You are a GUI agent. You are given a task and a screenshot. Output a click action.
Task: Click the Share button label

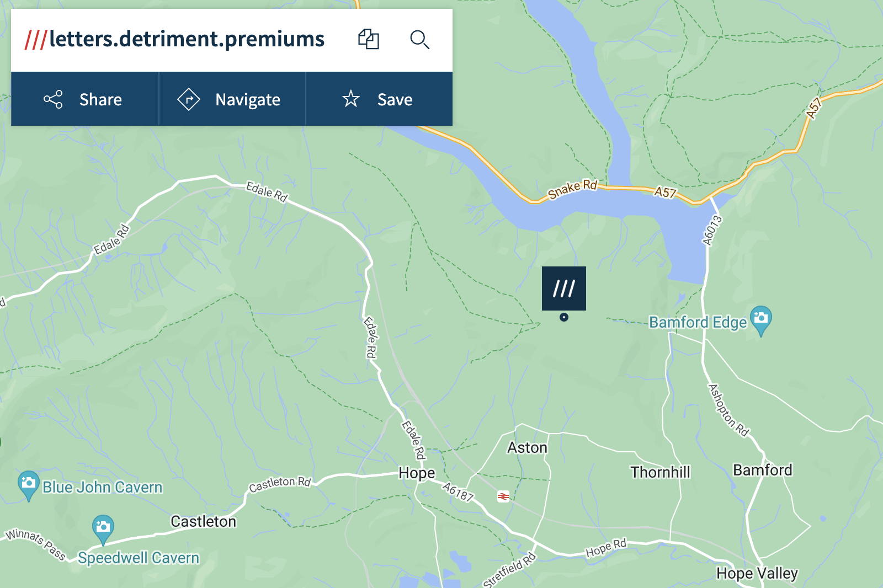tap(100, 100)
